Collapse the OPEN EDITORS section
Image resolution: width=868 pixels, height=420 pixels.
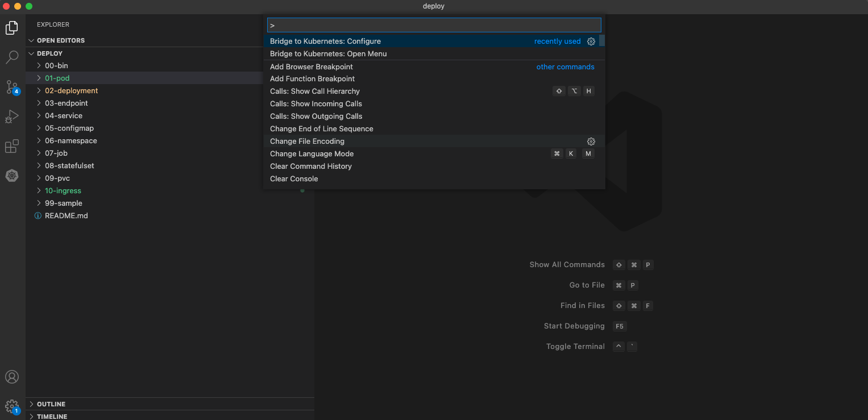tap(32, 40)
